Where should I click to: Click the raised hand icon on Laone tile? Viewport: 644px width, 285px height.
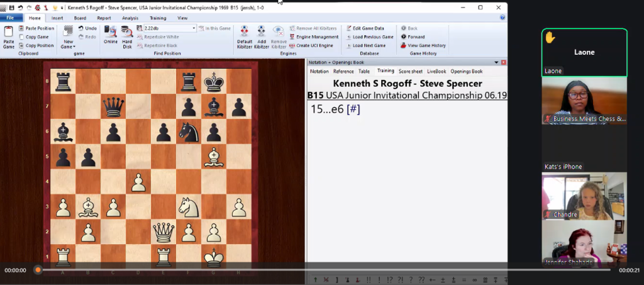point(550,38)
